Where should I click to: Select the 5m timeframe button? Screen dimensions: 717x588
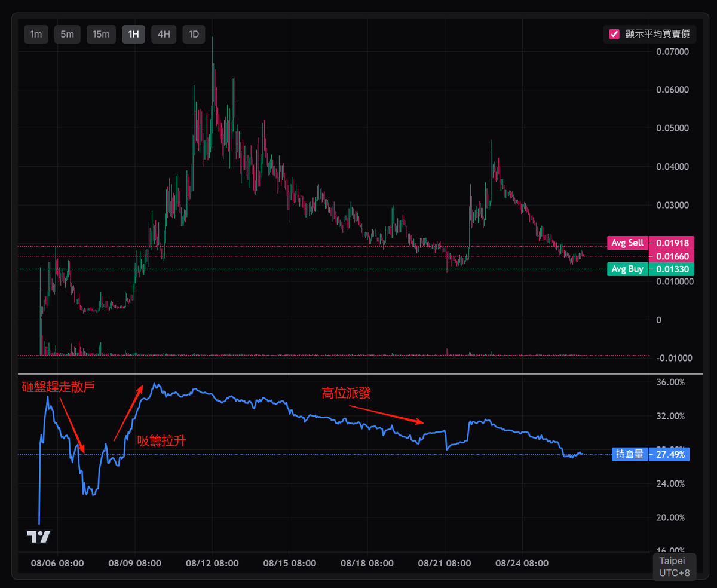[x=67, y=34]
